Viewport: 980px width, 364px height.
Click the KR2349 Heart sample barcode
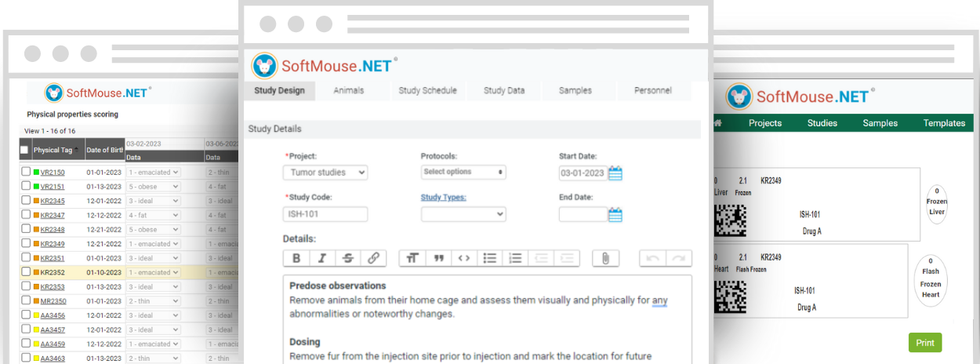730,296
